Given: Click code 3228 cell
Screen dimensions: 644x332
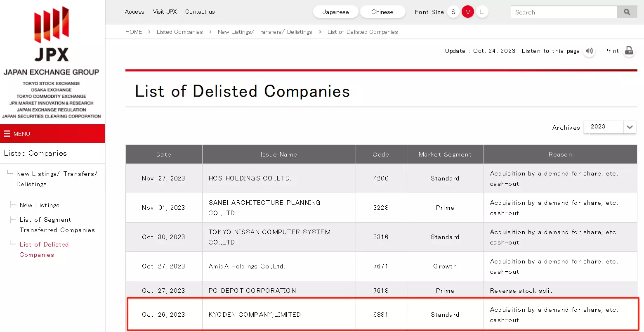Looking at the screenshot, I should tap(381, 208).
